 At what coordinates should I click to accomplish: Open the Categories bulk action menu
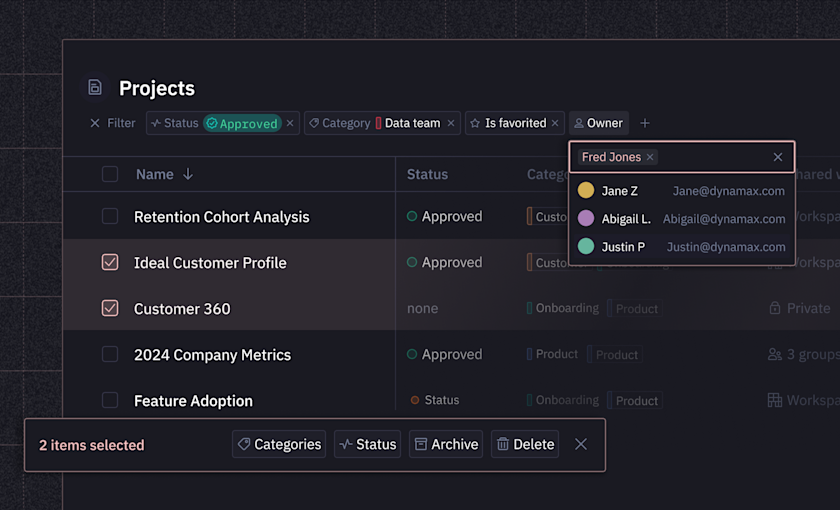[279, 444]
